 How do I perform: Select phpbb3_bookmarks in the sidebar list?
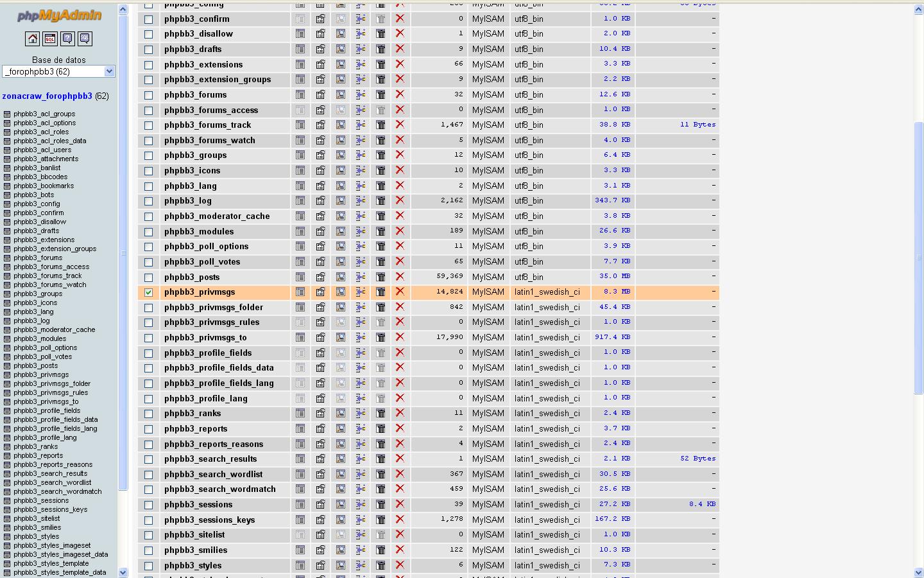click(x=44, y=186)
